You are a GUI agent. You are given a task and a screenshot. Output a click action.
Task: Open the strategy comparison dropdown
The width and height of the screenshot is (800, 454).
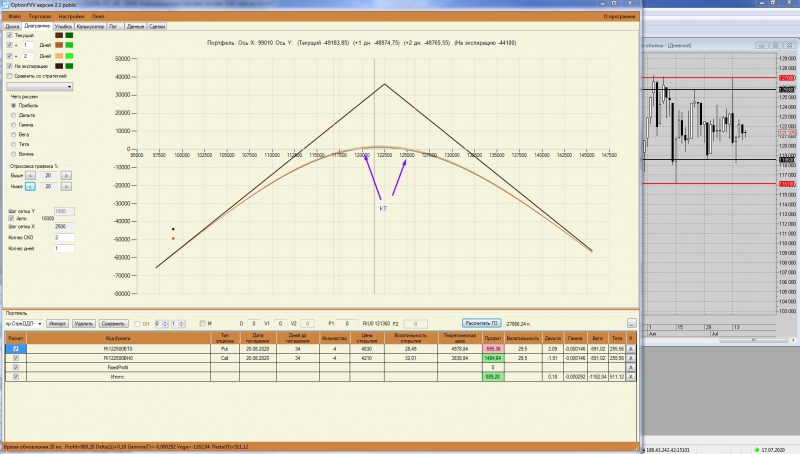[x=39, y=87]
